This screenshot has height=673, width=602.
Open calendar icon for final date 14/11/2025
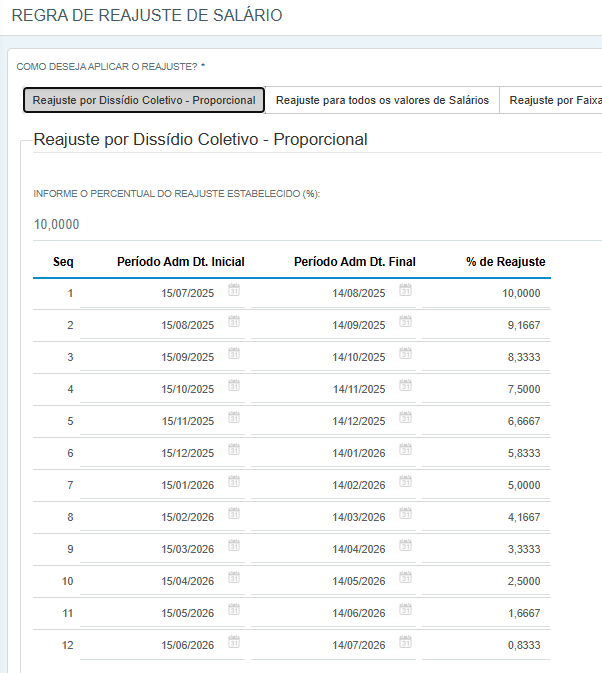click(405, 385)
